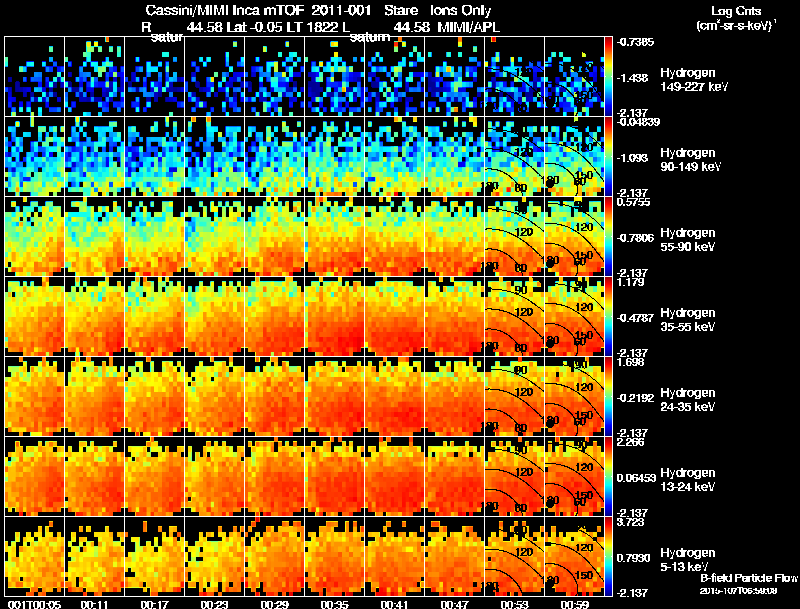The image size is (800, 609).
Task: Click the '1.698' color scale value
Action: (631, 362)
